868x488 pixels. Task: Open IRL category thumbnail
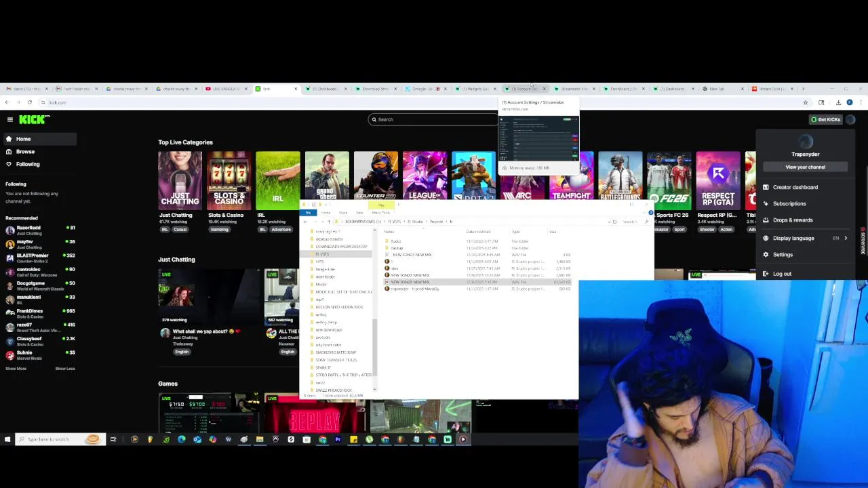point(277,180)
